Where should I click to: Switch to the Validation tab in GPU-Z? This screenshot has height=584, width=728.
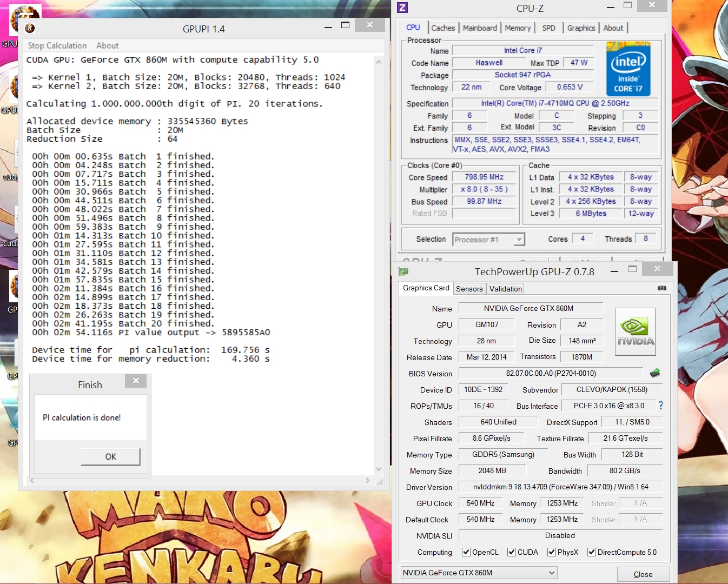[506, 289]
